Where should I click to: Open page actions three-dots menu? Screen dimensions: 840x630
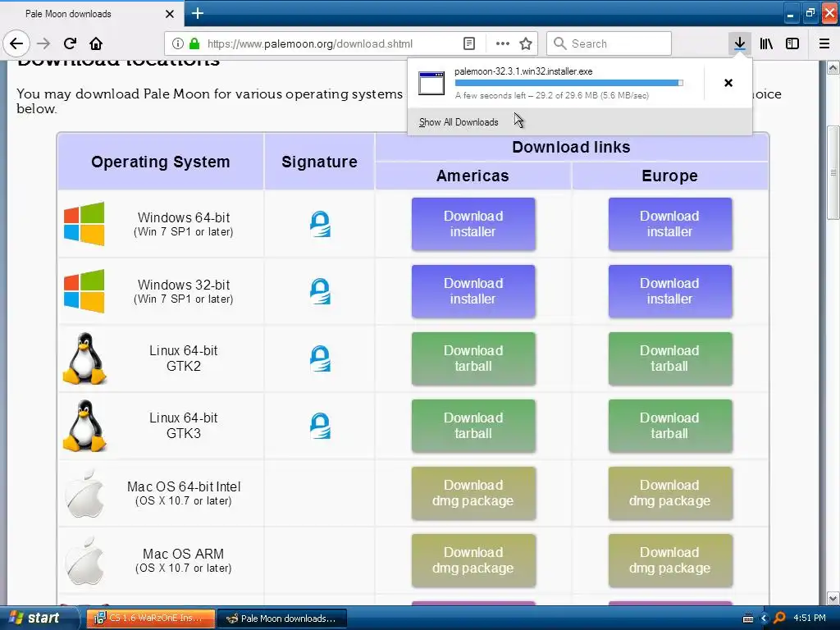click(503, 43)
